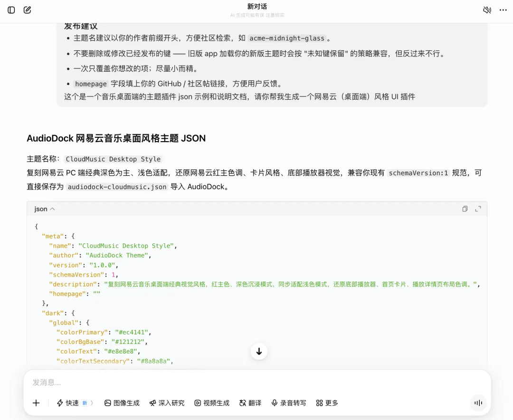
Task: Select the 录音转写 tool
Action: pos(289,403)
